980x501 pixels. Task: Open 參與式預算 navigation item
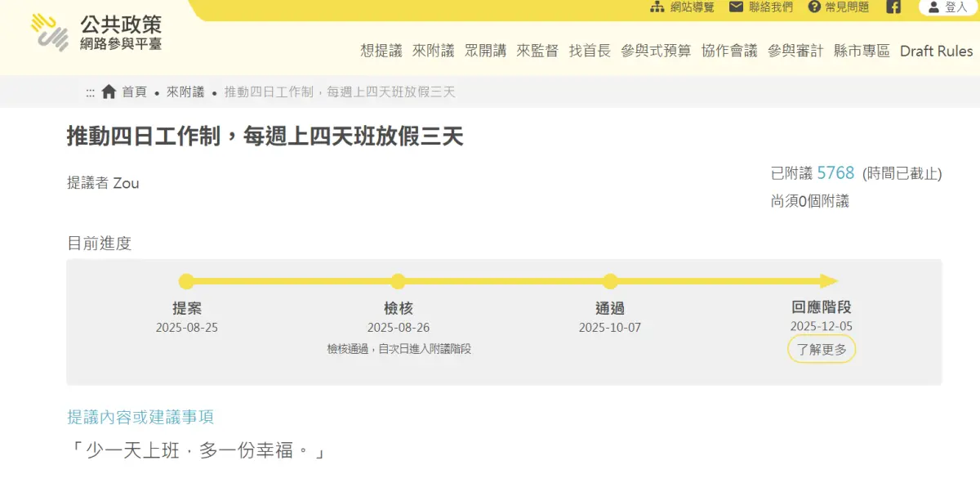coord(656,51)
